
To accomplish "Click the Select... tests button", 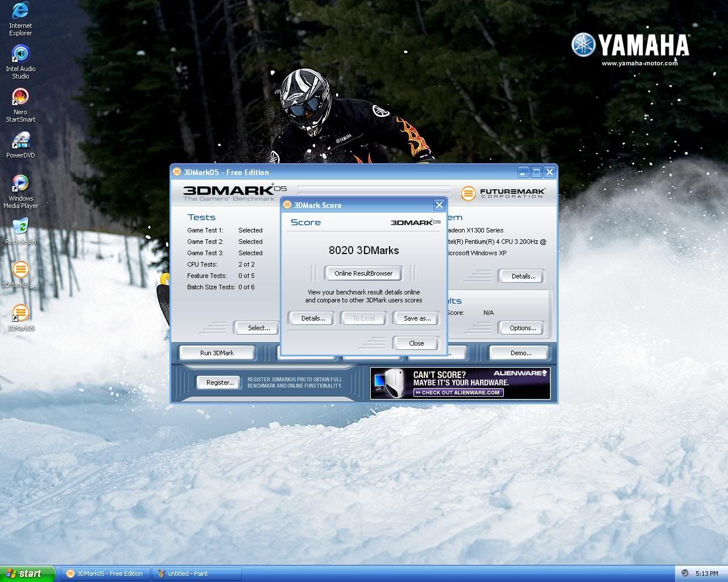I will point(259,328).
